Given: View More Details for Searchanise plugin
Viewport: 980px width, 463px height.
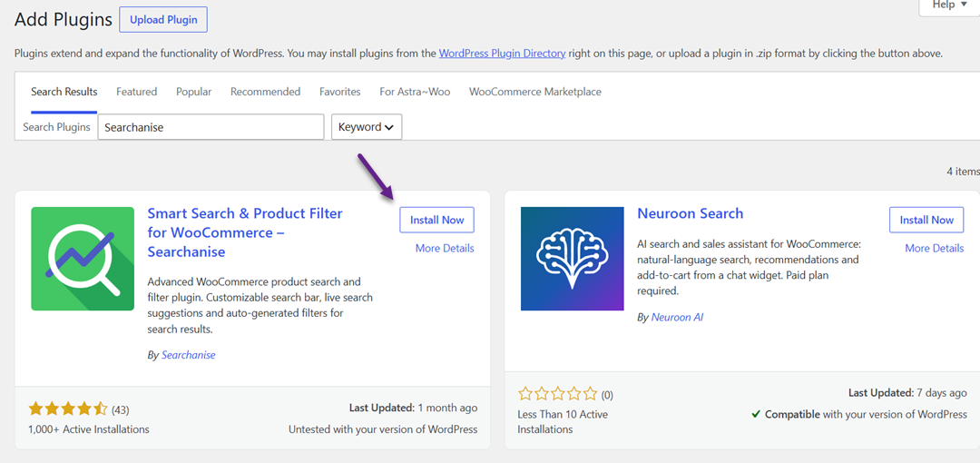Looking at the screenshot, I should point(445,249).
